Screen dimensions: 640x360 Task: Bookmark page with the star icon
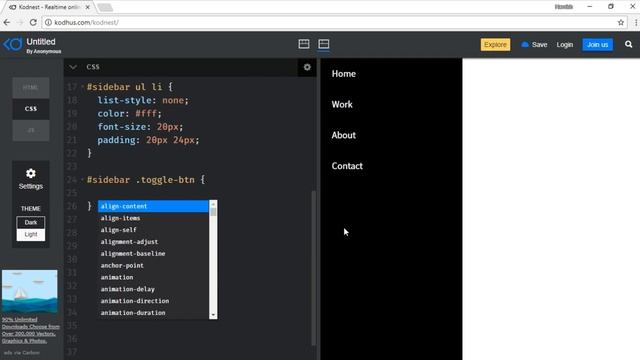(x=621, y=22)
